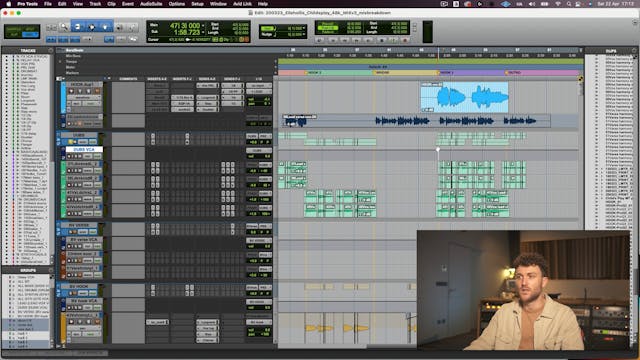Select the Trim tool
Image resolution: width=640 pixels, height=360 pixels.
pyautogui.click(x=78, y=27)
